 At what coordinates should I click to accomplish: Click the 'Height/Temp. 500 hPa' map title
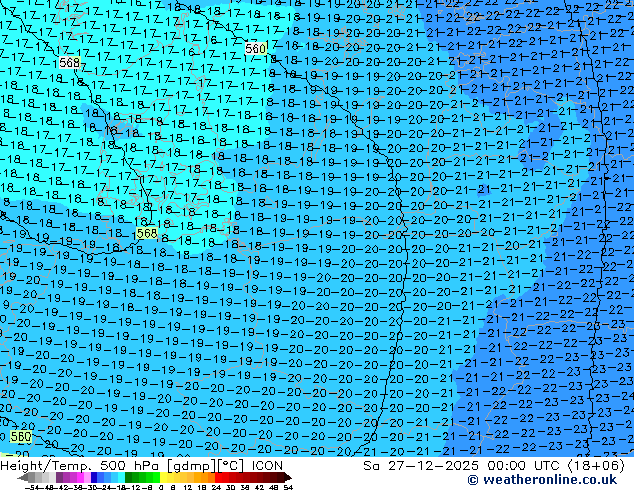(x=80, y=466)
